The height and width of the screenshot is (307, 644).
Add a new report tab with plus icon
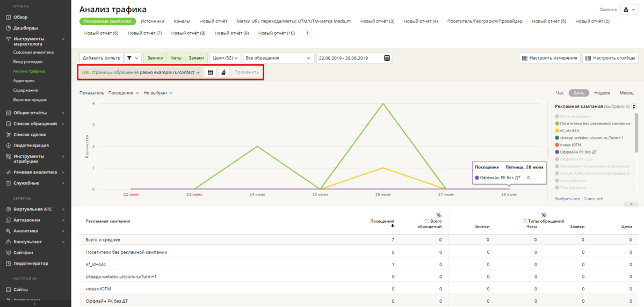tap(307, 33)
